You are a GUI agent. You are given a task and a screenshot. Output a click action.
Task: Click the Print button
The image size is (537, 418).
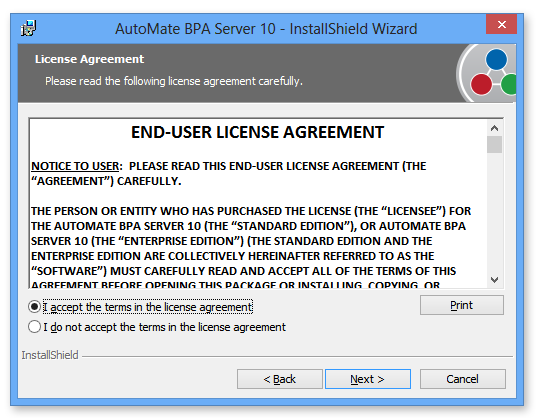tap(462, 305)
